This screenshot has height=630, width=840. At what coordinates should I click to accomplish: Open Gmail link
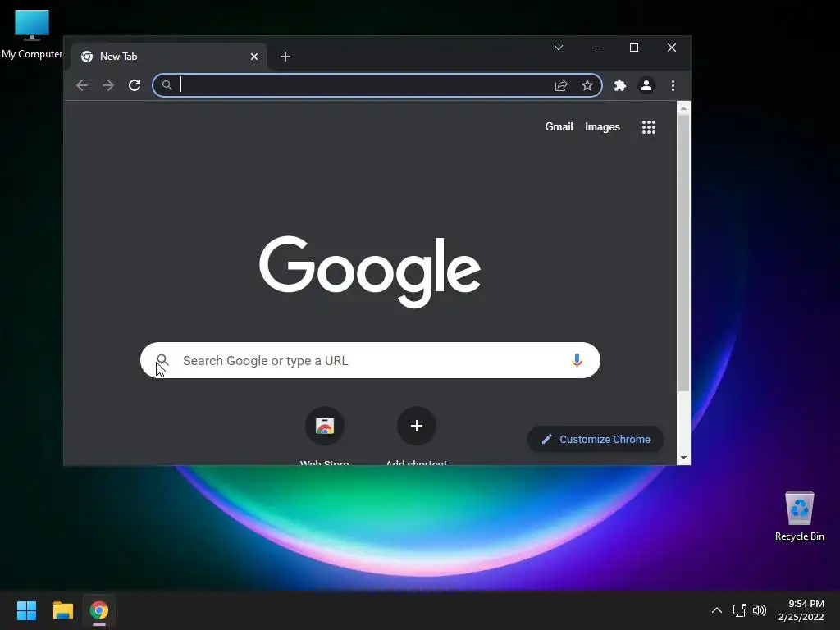coord(559,127)
